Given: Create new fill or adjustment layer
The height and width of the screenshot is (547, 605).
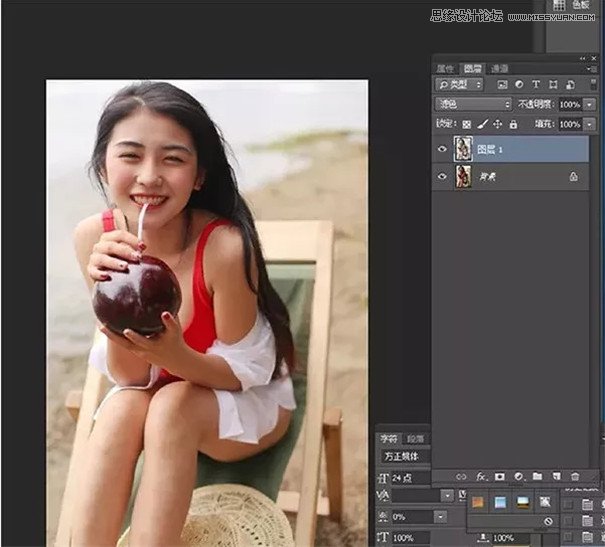Looking at the screenshot, I should 519,477.
